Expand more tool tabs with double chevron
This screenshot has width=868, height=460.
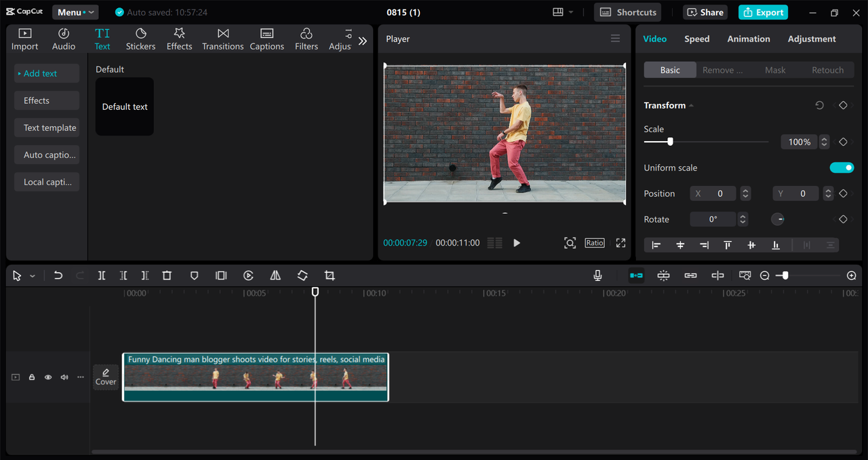tap(363, 41)
